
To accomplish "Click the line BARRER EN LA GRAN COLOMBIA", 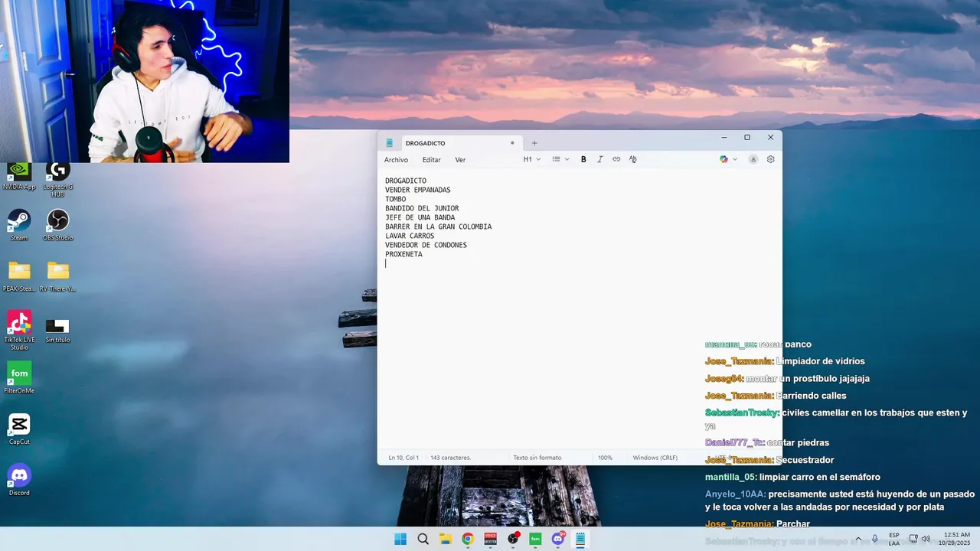I will [x=438, y=227].
